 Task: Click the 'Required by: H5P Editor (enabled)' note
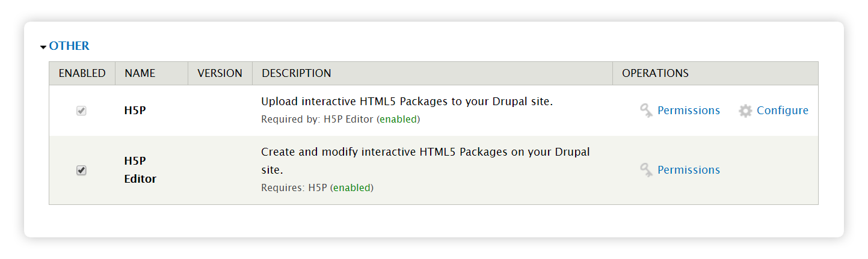click(x=340, y=119)
